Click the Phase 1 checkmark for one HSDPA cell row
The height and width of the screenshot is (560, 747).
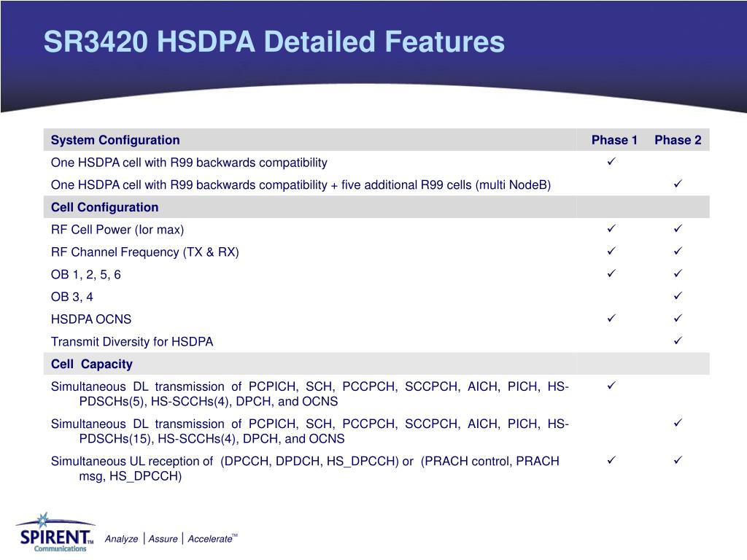tap(611, 161)
